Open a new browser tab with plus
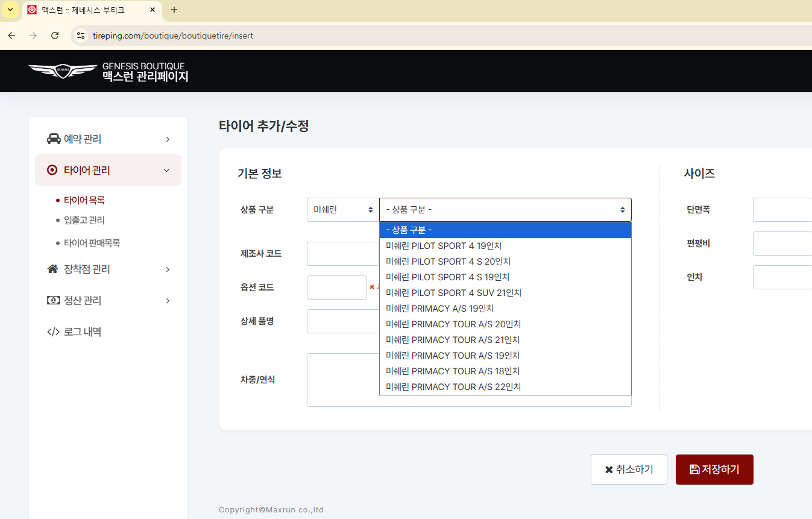Viewport: 812px width, 519px height. click(174, 10)
